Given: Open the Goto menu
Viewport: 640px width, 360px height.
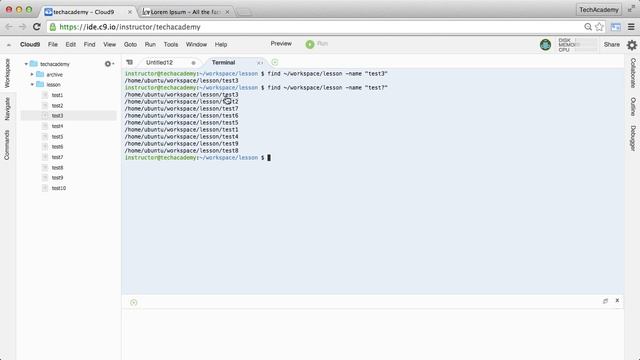Looking at the screenshot, I should click(x=130, y=44).
